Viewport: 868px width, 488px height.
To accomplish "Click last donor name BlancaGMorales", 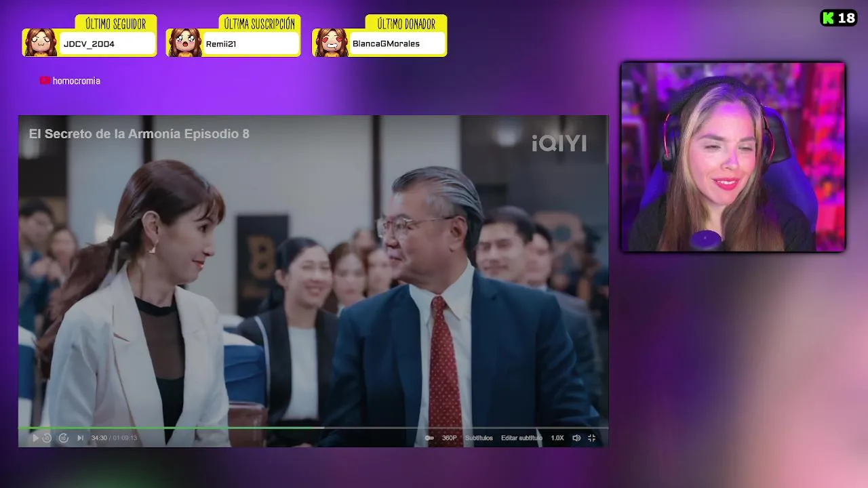I will pos(386,44).
